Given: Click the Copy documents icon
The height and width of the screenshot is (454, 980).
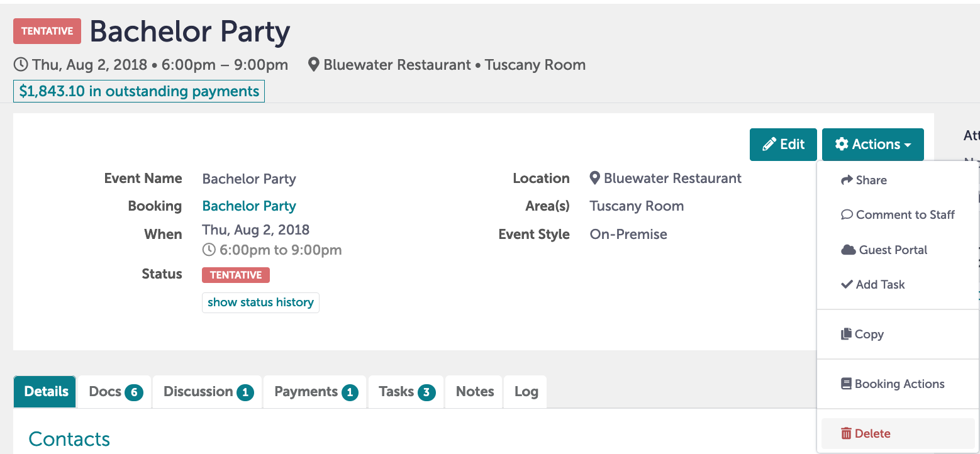Looking at the screenshot, I should pos(846,335).
